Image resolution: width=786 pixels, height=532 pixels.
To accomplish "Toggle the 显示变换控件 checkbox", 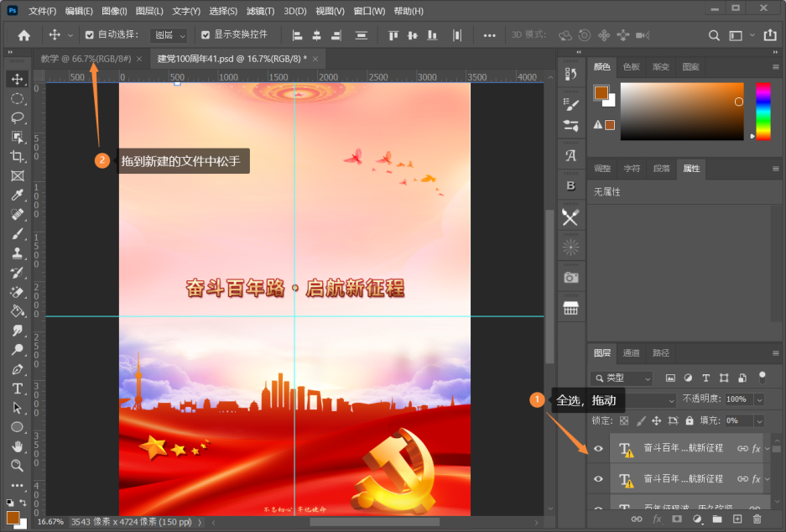I will click(206, 34).
